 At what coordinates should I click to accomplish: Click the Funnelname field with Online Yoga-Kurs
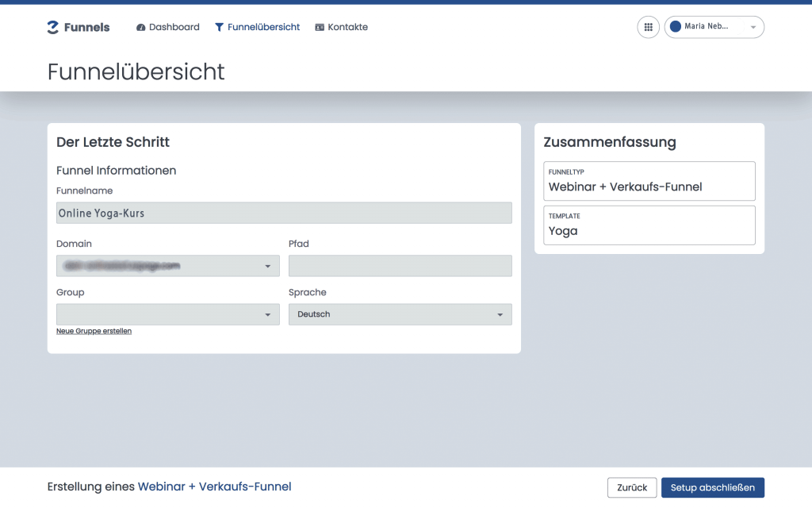(x=284, y=213)
